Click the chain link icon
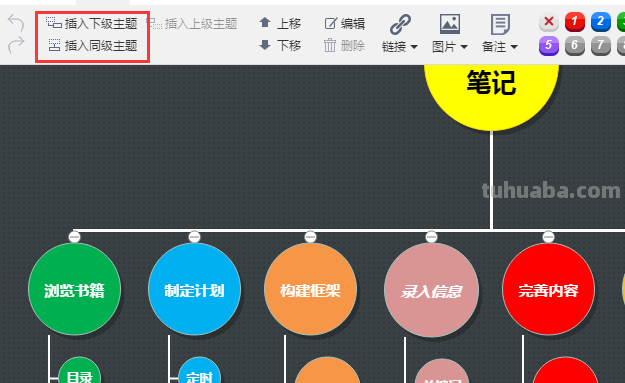Screen dimensions: 625x383 (400, 24)
